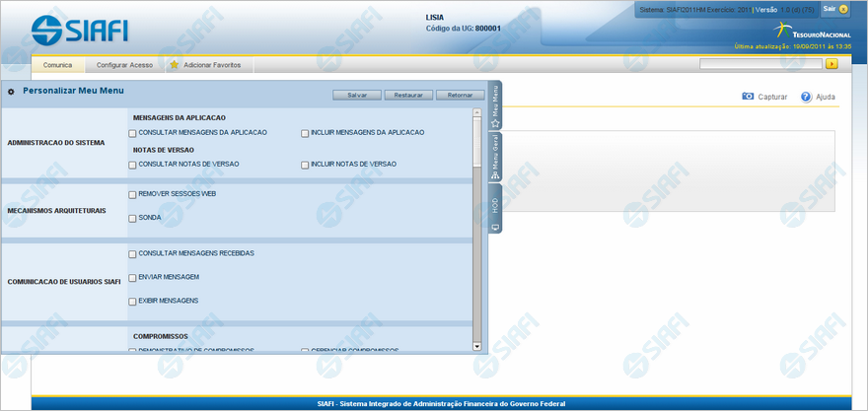
Task: Click the camera Capturar icon
Action: point(748,97)
